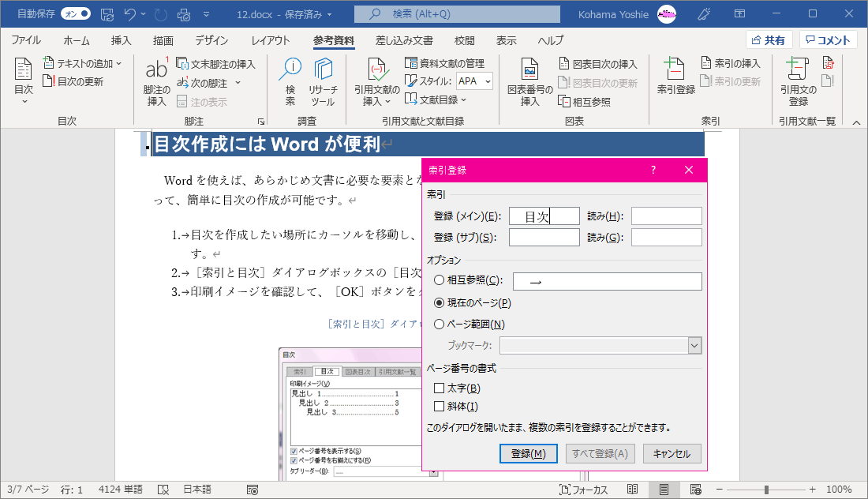
Task: Insert a footnote with 脚注の挿入
Action: [x=157, y=82]
